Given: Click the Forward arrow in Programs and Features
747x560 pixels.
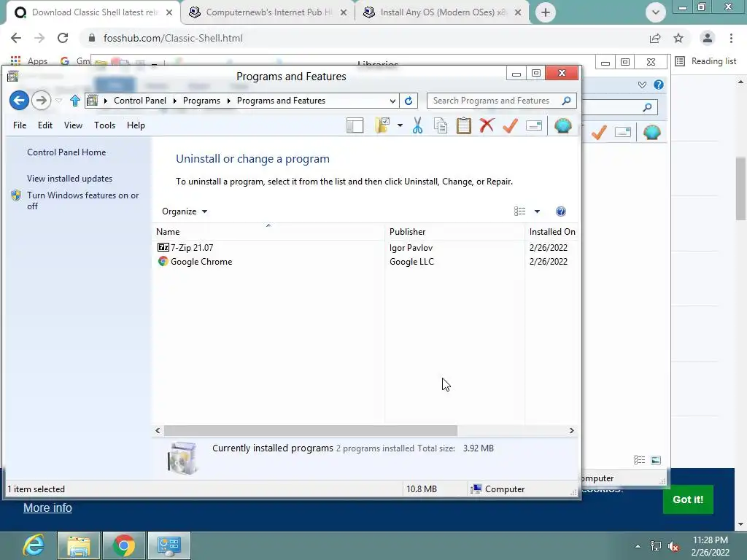Looking at the screenshot, I should point(41,101).
